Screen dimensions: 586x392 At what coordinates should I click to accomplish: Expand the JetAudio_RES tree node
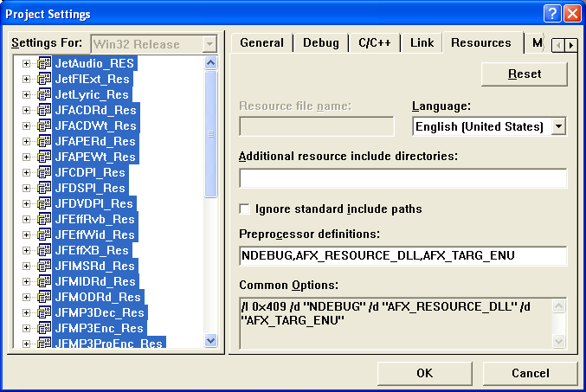click(x=26, y=63)
